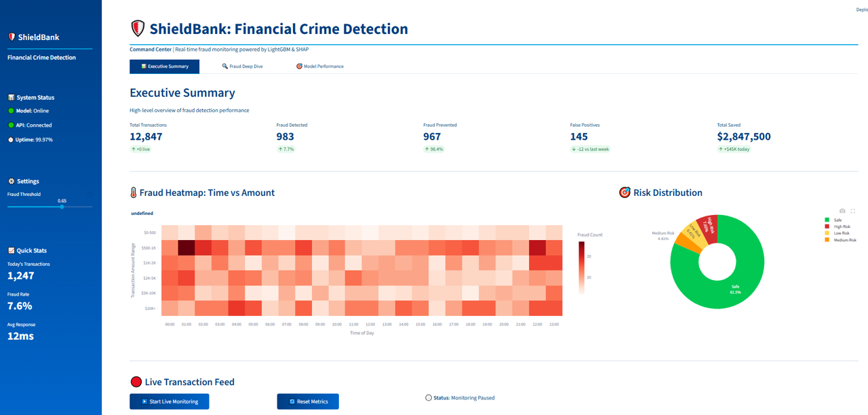Image resolution: width=868 pixels, height=415 pixels.
Task: Click the 7.7% delta badge under Fraud Detected
Action: click(x=286, y=149)
